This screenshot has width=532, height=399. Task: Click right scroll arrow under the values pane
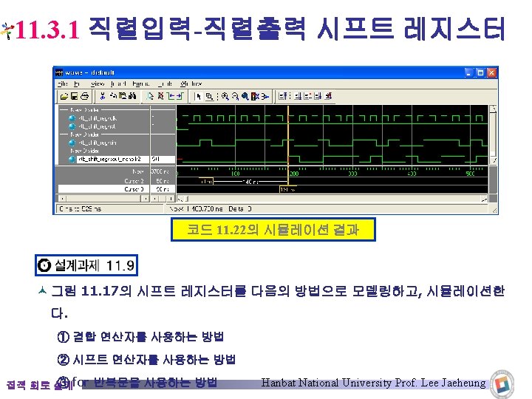pyautogui.click(x=171, y=199)
